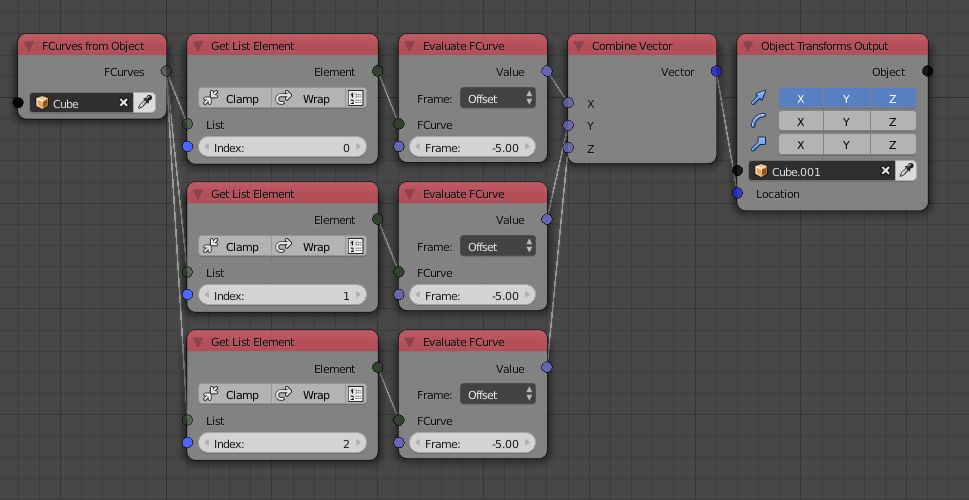
Task: Click the Cube object name field
Action: pos(82,103)
